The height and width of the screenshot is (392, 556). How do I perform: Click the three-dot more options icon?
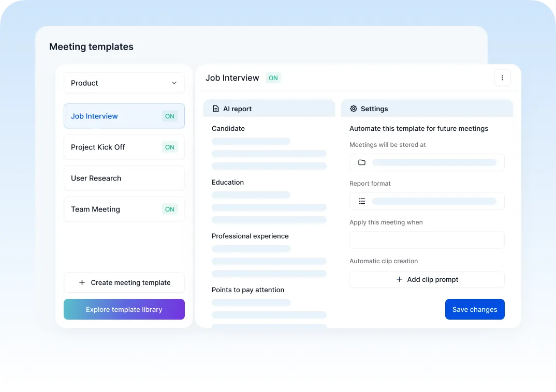point(502,78)
